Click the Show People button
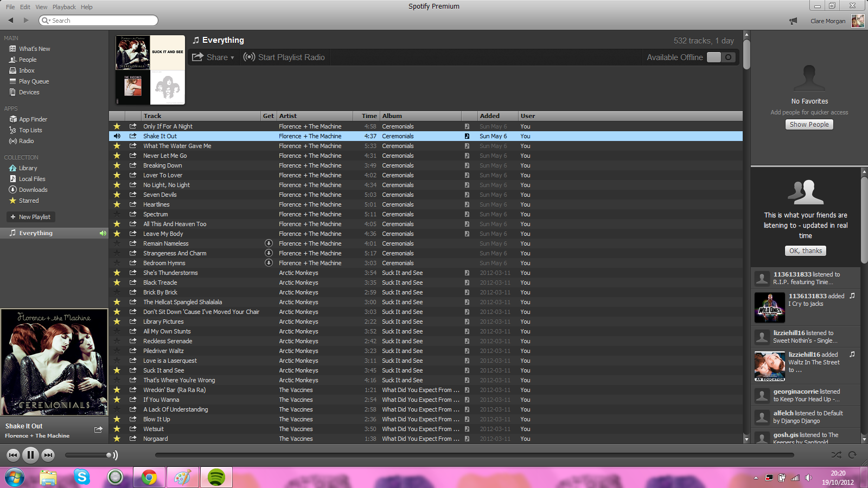Screen dimensions: 868x488 click(809, 125)
